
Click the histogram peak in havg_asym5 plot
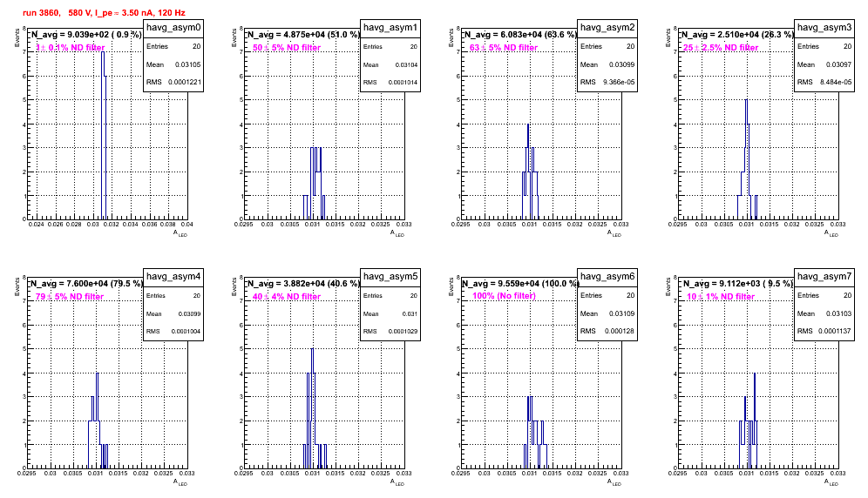[x=312, y=348]
